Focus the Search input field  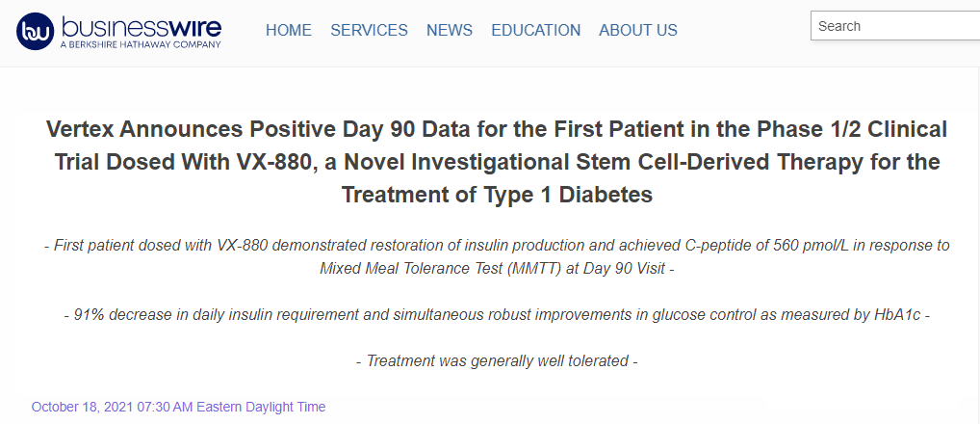(x=893, y=26)
